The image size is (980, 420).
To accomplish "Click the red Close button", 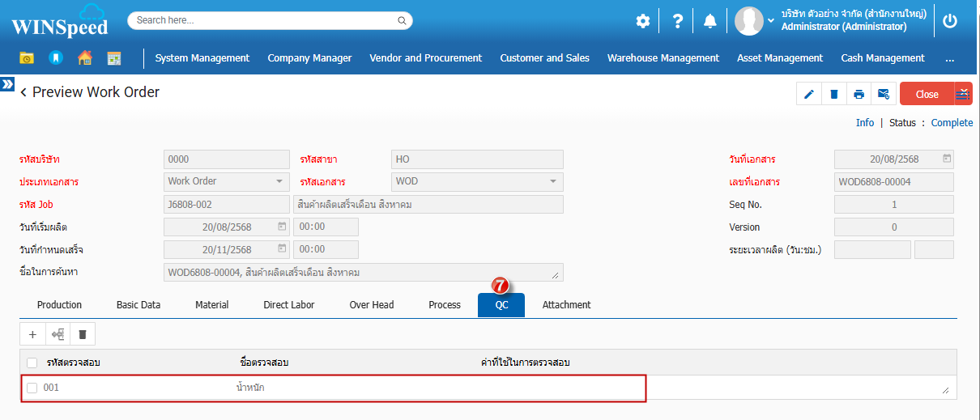I will click(x=927, y=94).
